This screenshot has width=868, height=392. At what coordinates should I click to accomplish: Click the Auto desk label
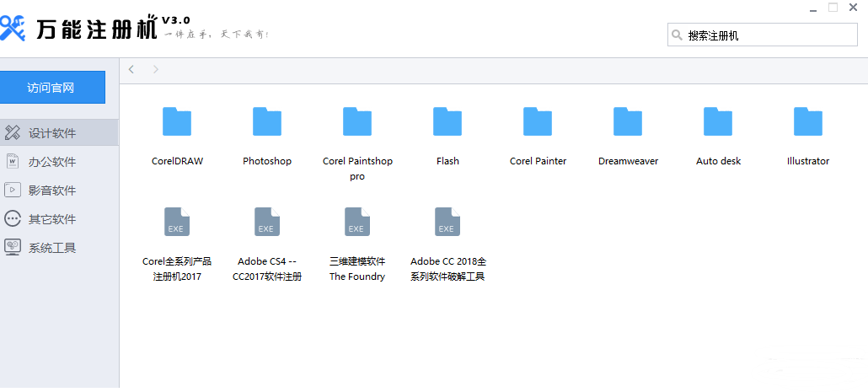(x=719, y=161)
